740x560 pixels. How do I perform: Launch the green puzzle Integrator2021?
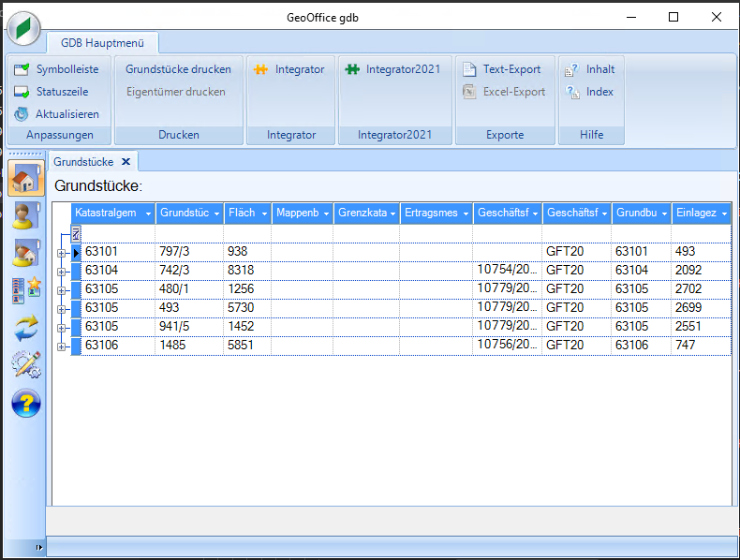[392, 69]
